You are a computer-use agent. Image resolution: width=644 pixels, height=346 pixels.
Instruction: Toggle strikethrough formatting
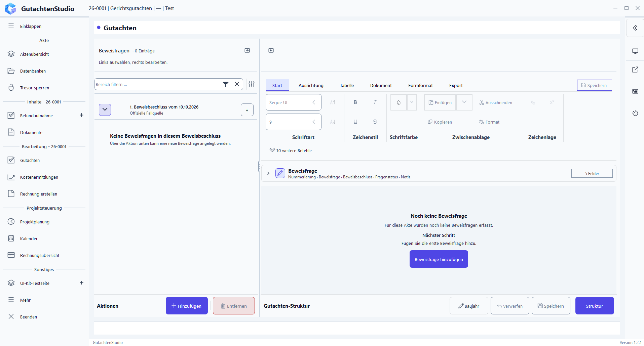pyautogui.click(x=375, y=122)
